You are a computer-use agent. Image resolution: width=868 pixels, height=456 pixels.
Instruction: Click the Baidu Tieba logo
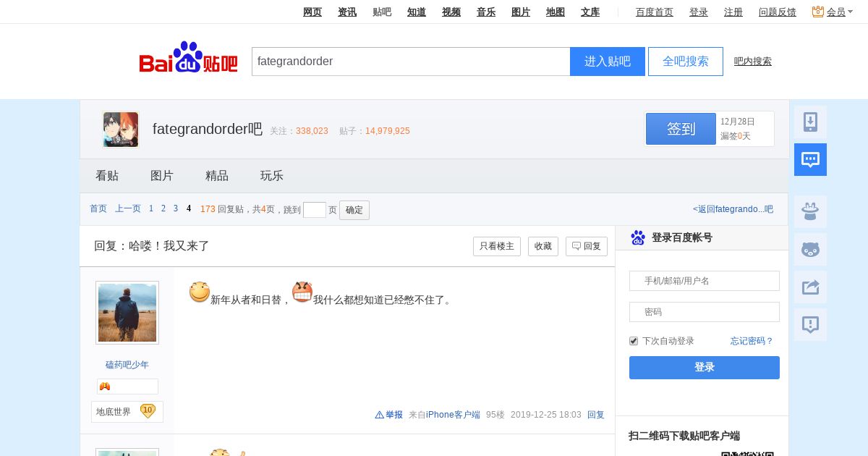pyautogui.click(x=188, y=57)
